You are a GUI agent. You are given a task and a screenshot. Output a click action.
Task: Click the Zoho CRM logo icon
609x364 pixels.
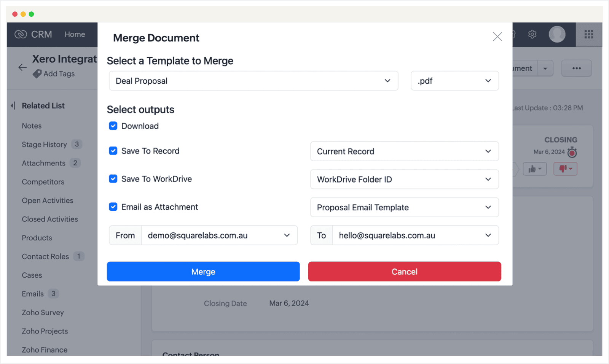[21, 34]
